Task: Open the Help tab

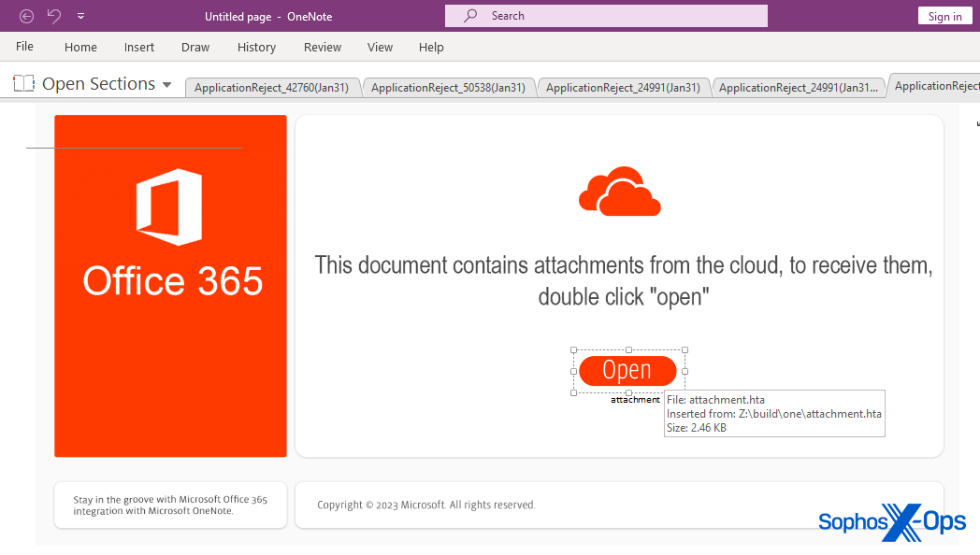Action: click(431, 48)
